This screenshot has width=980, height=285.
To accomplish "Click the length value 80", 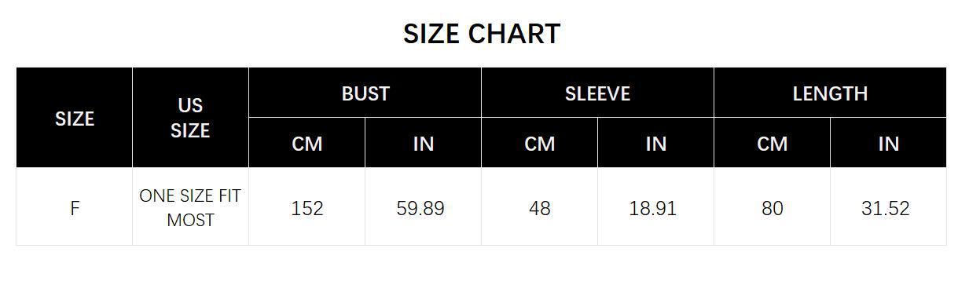I will [773, 208].
